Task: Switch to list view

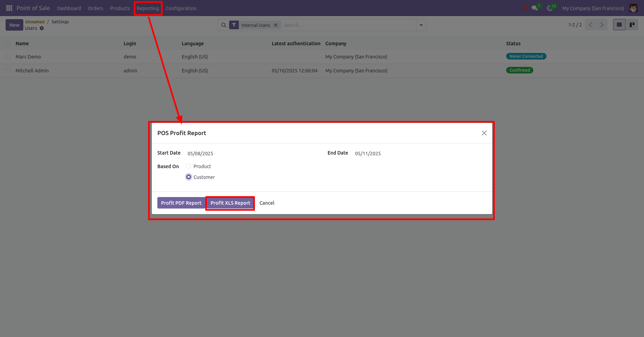Action: [x=619, y=25]
